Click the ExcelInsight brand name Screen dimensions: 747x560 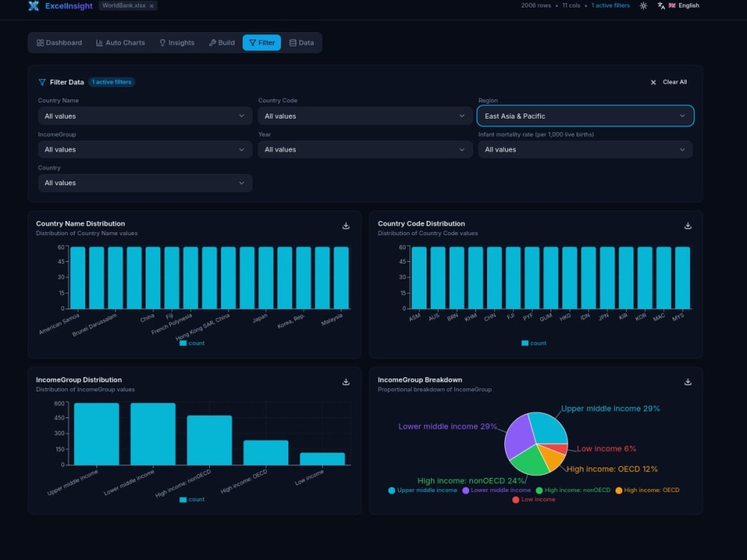[x=69, y=6]
